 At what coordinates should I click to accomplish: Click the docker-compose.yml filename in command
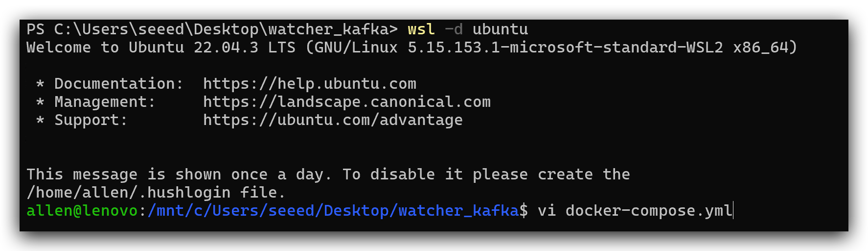pyautogui.click(x=649, y=211)
